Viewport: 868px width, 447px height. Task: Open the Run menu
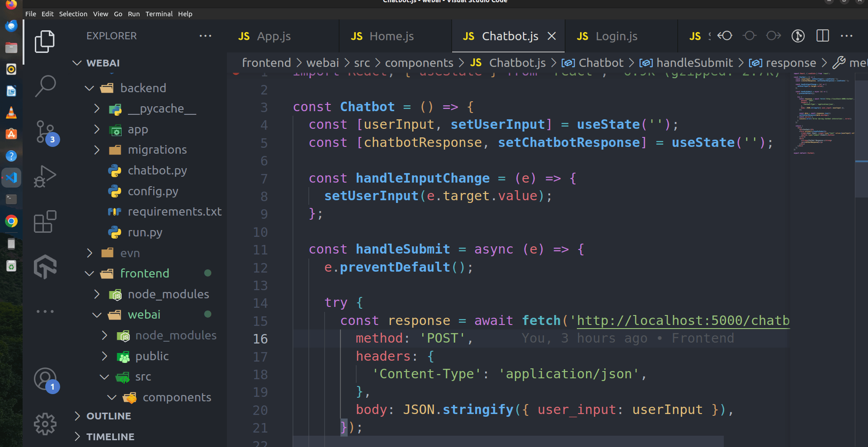coord(134,14)
